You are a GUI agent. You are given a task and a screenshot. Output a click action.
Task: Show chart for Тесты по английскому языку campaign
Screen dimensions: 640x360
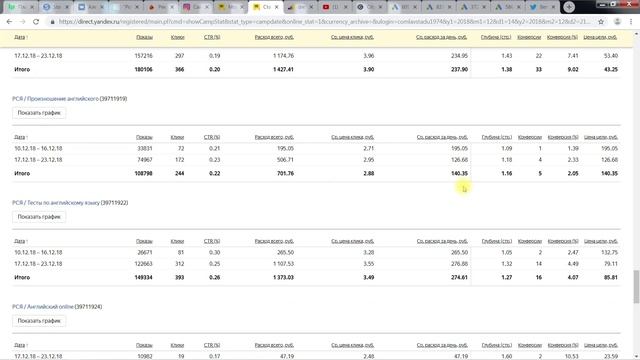pos(39,217)
